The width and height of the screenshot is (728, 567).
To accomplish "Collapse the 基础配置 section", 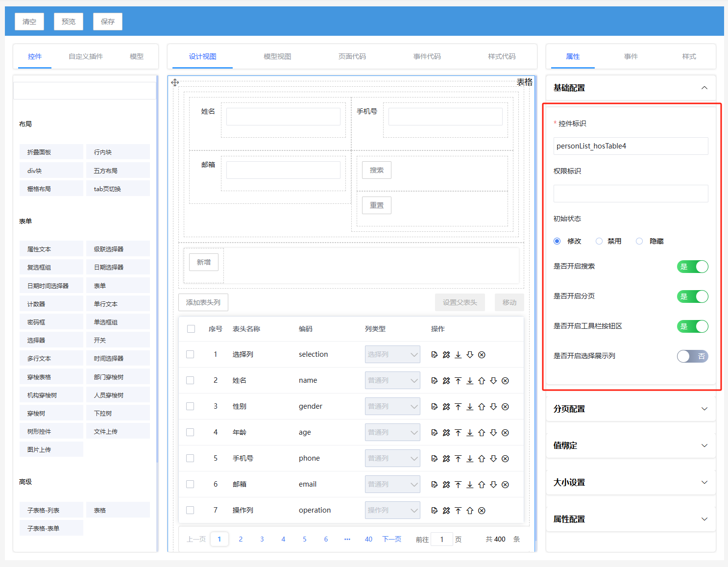I will click(x=704, y=88).
